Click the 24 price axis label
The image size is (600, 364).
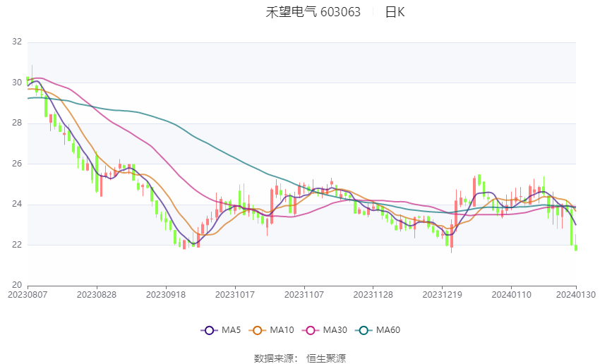click(17, 204)
